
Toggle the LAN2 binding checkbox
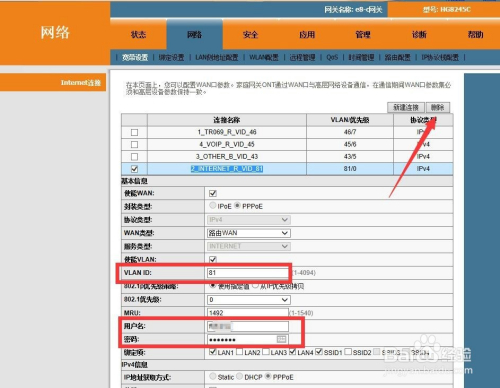tap(239, 352)
